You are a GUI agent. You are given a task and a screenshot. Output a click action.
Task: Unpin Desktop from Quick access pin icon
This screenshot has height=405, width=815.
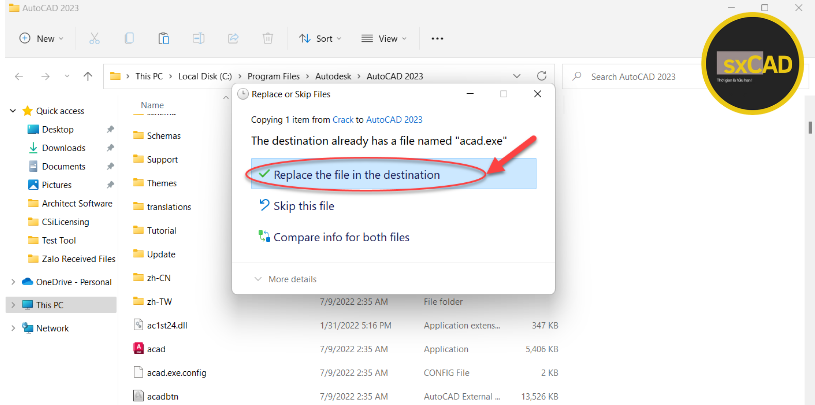click(x=110, y=129)
